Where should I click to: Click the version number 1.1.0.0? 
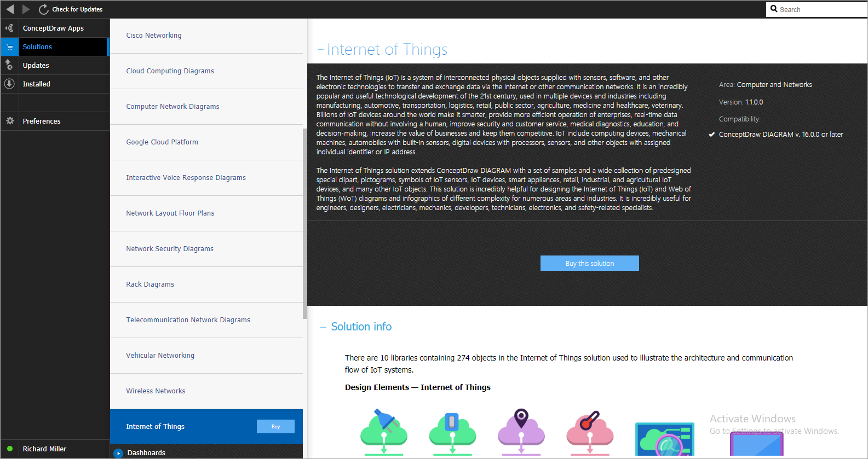[x=754, y=102]
